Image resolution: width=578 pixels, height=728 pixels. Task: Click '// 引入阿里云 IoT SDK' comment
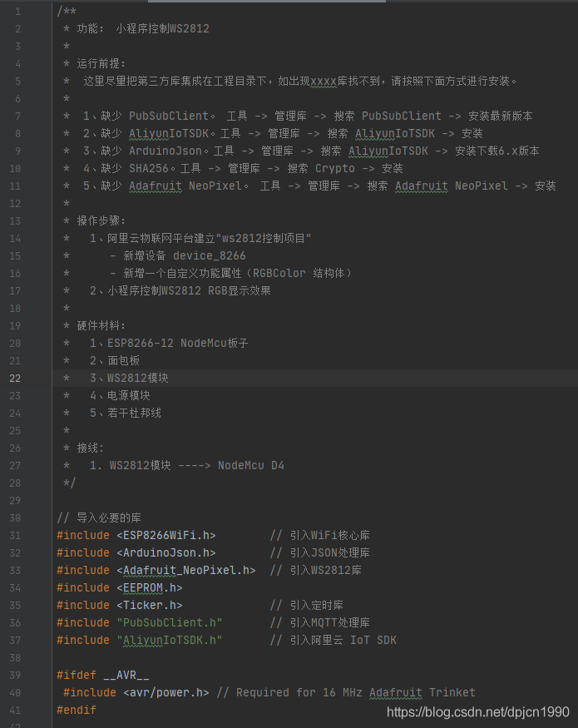click(333, 641)
